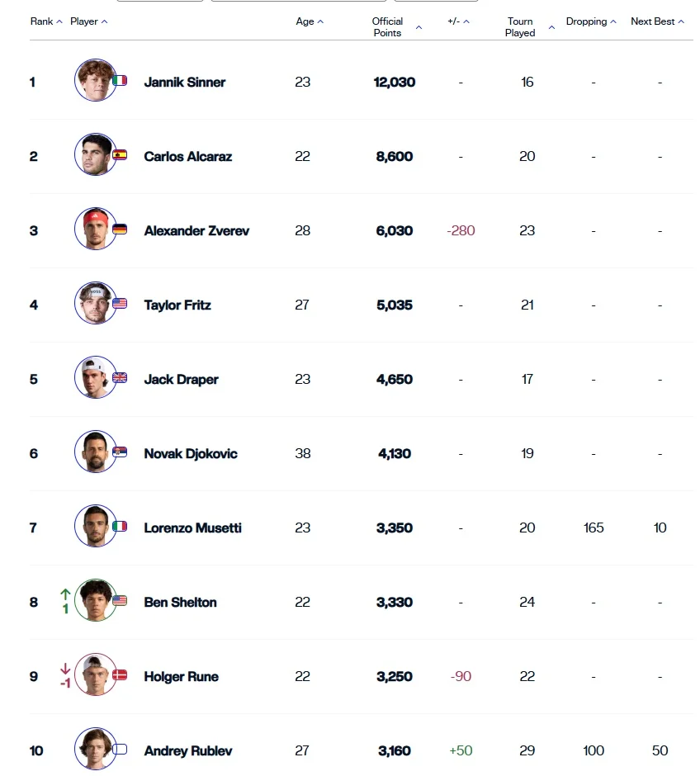Open Andrey Rublev's profile name link

pyautogui.click(x=187, y=750)
